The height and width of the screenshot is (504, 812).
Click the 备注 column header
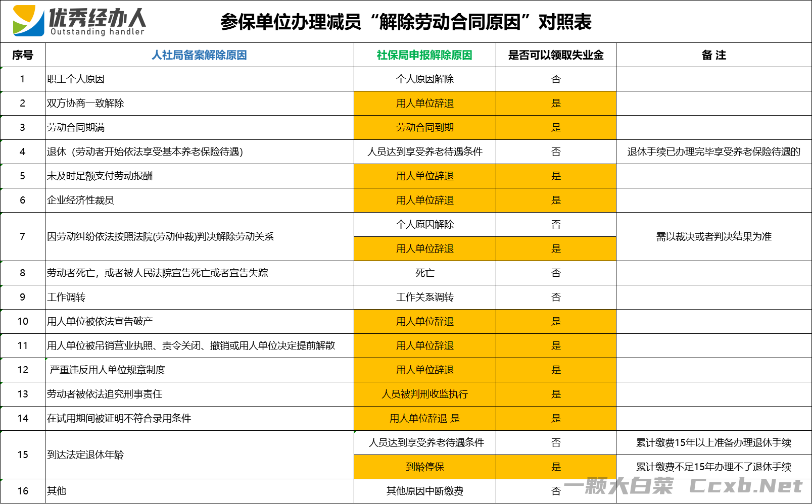(x=713, y=55)
